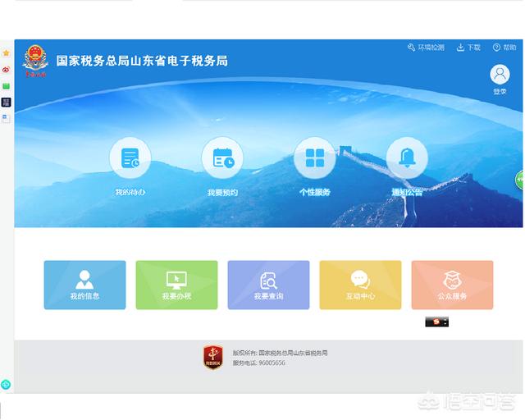The height and width of the screenshot is (420, 525).
Task: Open 互动中心 yellow tile
Action: 360,285
